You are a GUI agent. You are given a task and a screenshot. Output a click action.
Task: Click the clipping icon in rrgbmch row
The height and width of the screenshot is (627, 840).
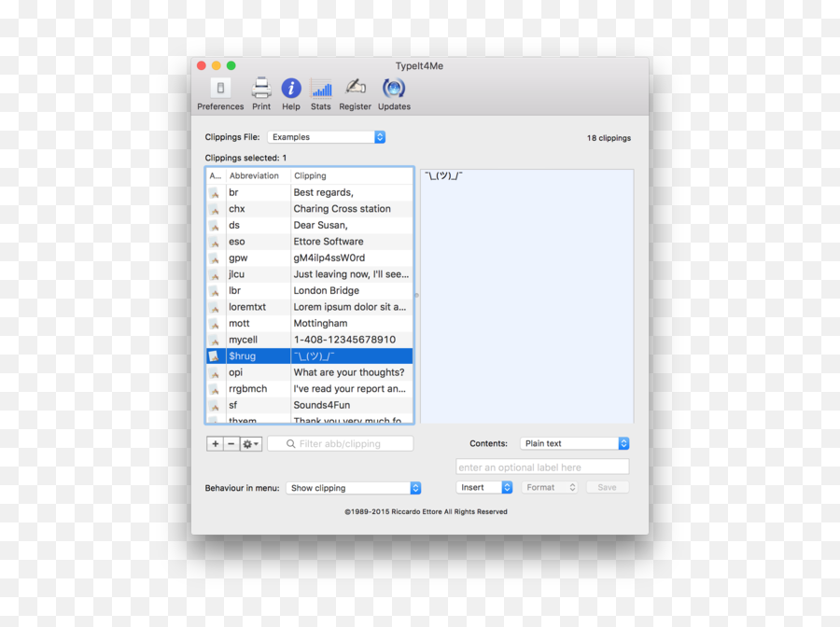215,389
